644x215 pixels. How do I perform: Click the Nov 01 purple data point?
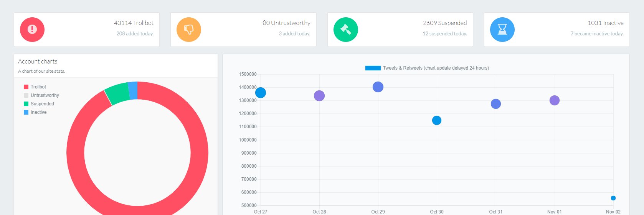pos(555,100)
